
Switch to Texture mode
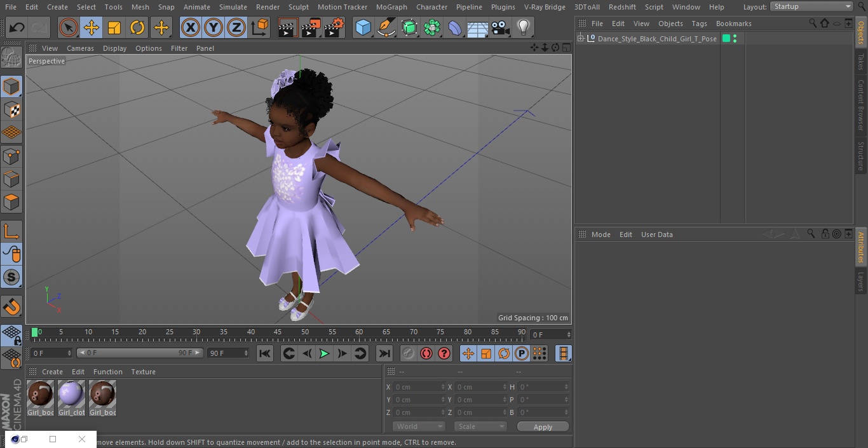11,109
